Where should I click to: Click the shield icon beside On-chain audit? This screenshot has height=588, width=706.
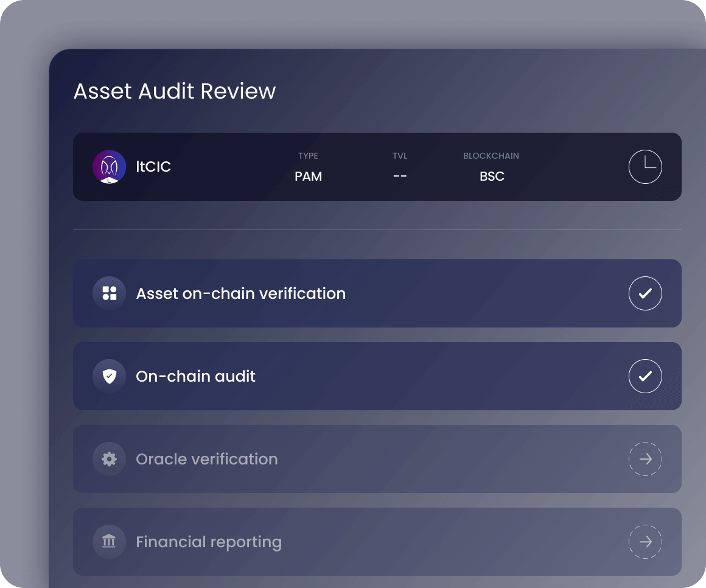click(109, 376)
